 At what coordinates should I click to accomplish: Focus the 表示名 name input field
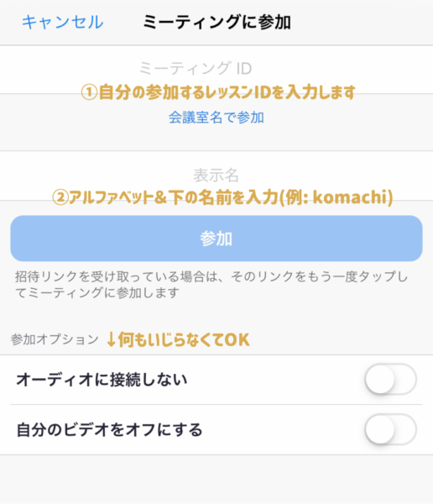coord(216,176)
